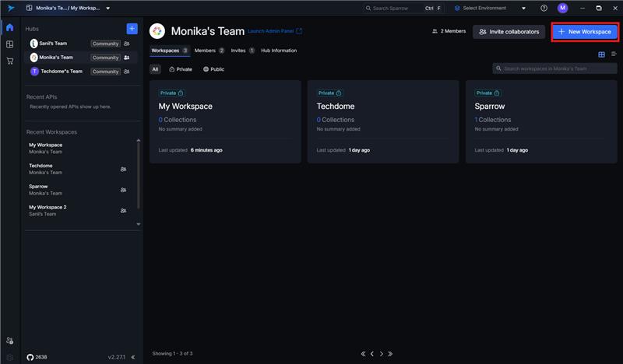Click the New Workspace button
The width and height of the screenshot is (623, 364).
(585, 32)
